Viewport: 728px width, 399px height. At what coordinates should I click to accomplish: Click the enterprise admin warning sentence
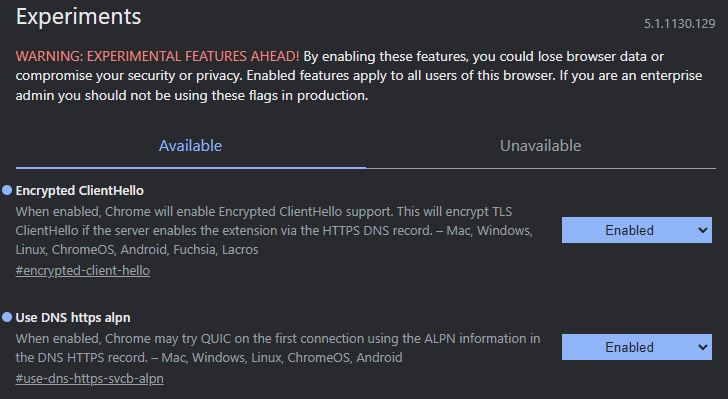[x=359, y=85]
